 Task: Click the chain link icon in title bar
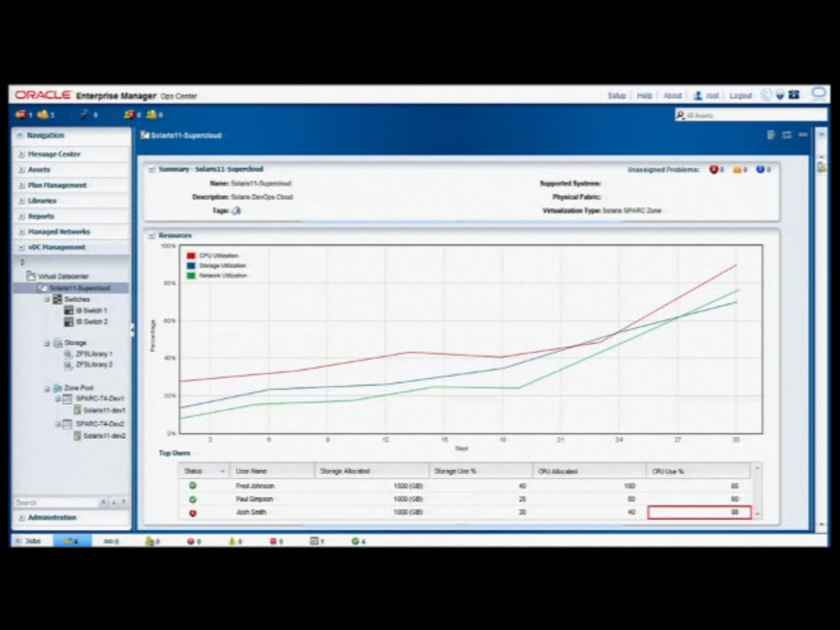click(x=802, y=135)
